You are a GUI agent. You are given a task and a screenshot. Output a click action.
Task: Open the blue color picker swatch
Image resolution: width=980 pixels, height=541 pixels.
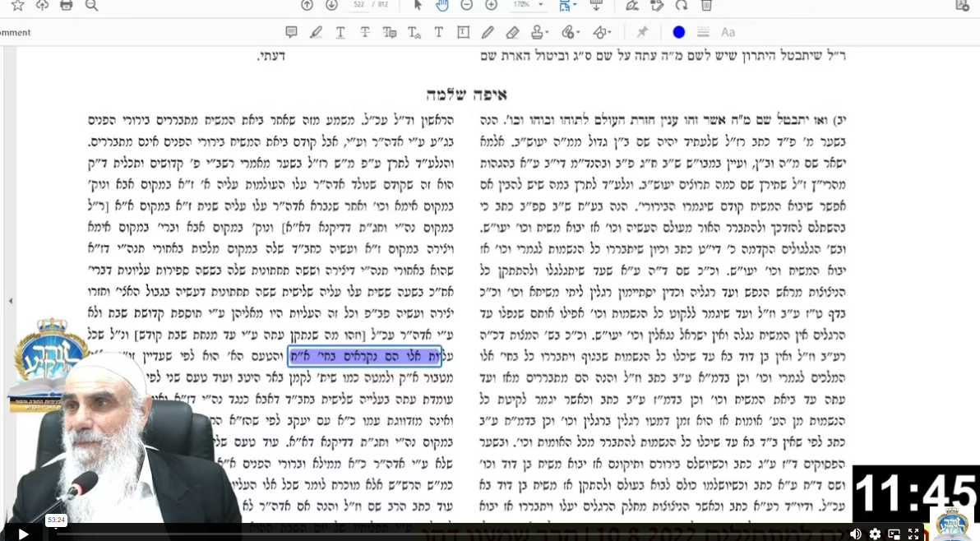pos(678,32)
